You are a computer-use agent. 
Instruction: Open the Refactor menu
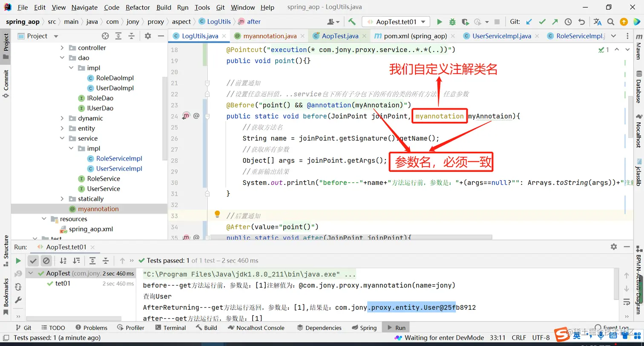(138, 7)
